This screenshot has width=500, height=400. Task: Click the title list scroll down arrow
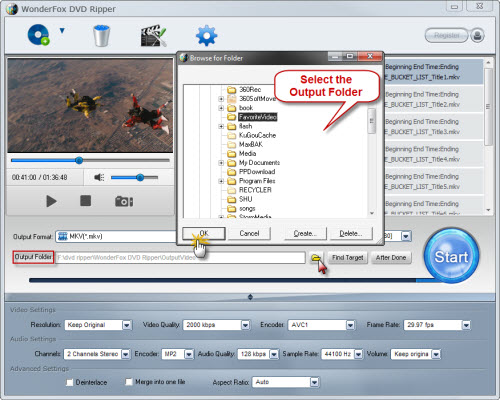point(488,210)
